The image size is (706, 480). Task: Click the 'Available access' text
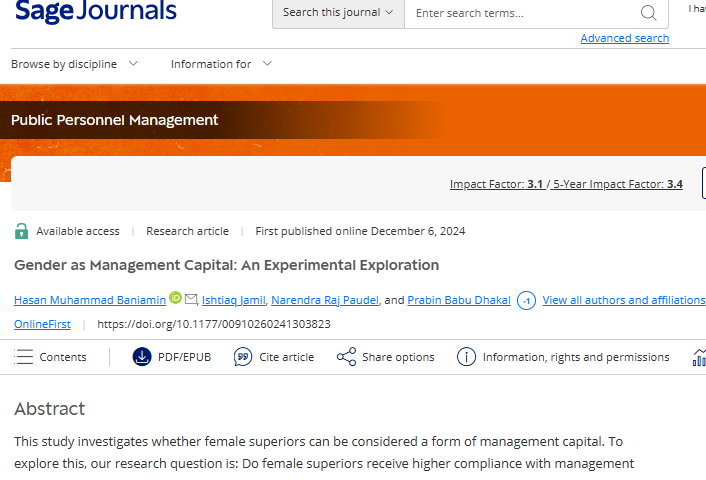pos(78,231)
